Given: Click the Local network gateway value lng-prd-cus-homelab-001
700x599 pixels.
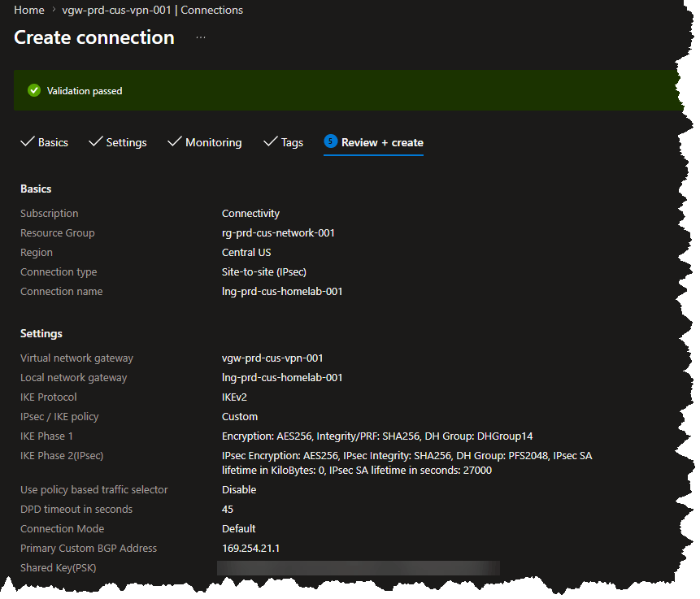Looking at the screenshot, I should click(x=282, y=378).
